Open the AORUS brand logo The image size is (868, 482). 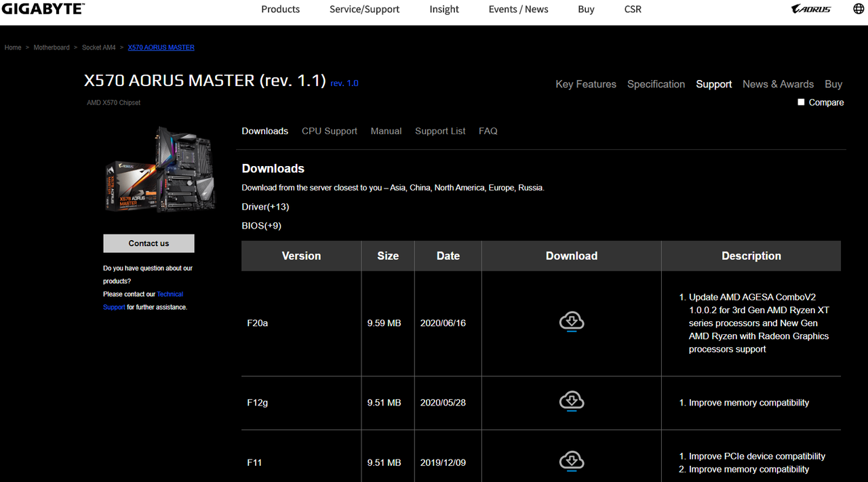tap(811, 9)
